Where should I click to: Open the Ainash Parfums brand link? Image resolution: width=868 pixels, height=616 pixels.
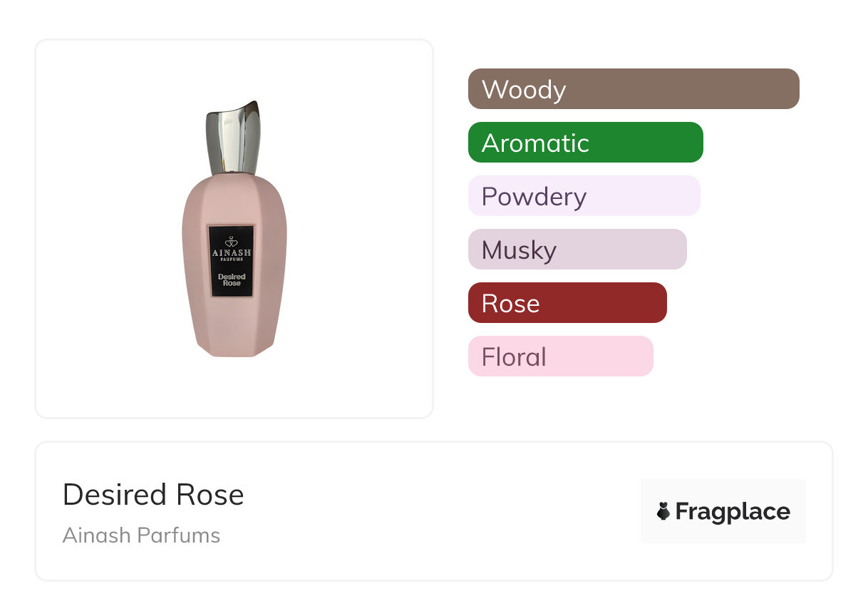click(141, 535)
